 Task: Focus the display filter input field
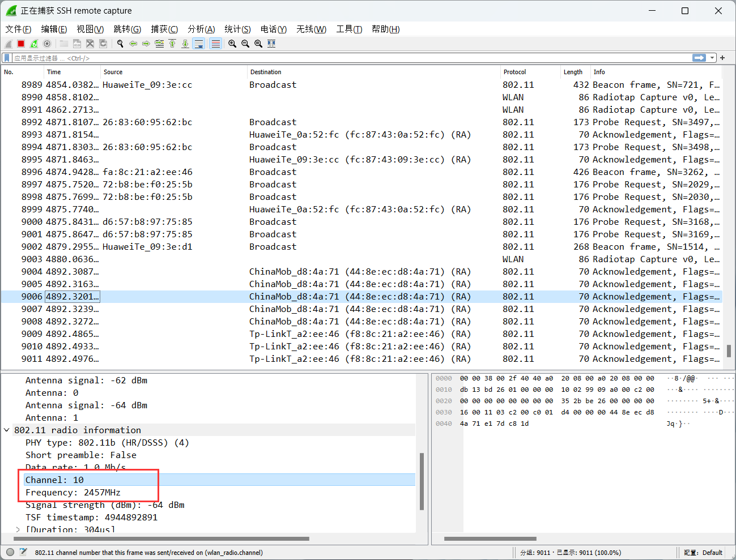[351, 58]
